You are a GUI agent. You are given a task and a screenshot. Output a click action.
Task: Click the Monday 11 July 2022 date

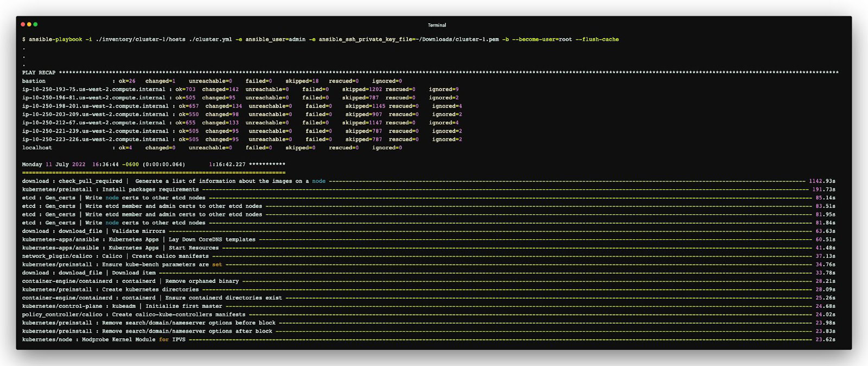pos(54,165)
